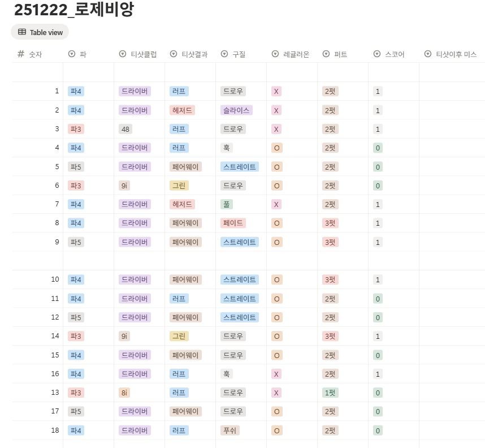Open the 파 column header menu
Image resolution: width=485 pixels, height=448 pixels.
pyautogui.click(x=88, y=54)
